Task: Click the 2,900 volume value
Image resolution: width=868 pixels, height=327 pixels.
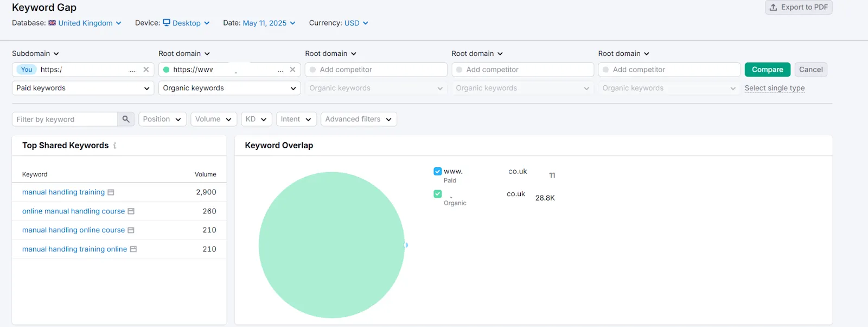Action: point(206,192)
